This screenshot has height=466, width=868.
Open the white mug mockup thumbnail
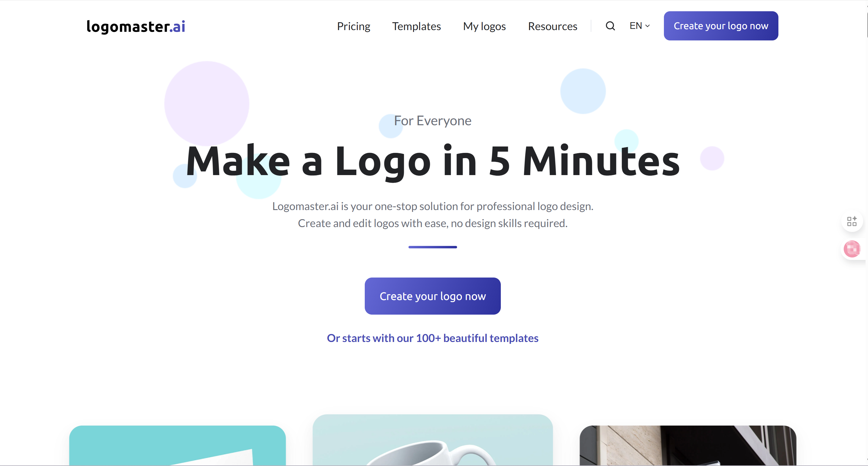click(433, 440)
